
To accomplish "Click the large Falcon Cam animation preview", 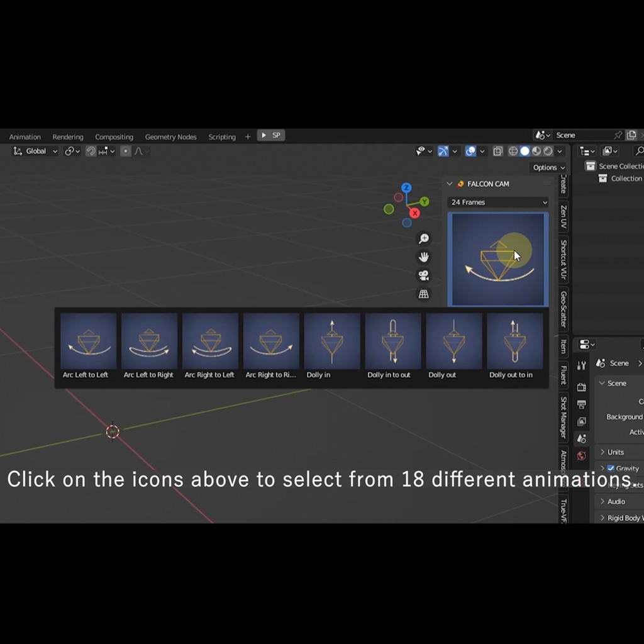I will (x=498, y=259).
